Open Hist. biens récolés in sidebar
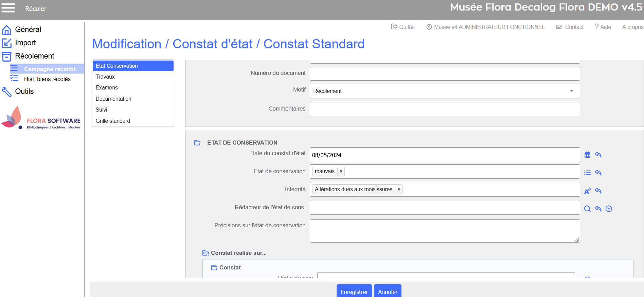Viewport: 644px width, 297px height. [x=47, y=79]
